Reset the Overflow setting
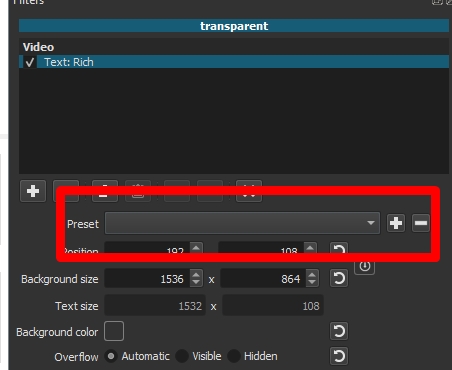This screenshot has width=452, height=370. 339,356
